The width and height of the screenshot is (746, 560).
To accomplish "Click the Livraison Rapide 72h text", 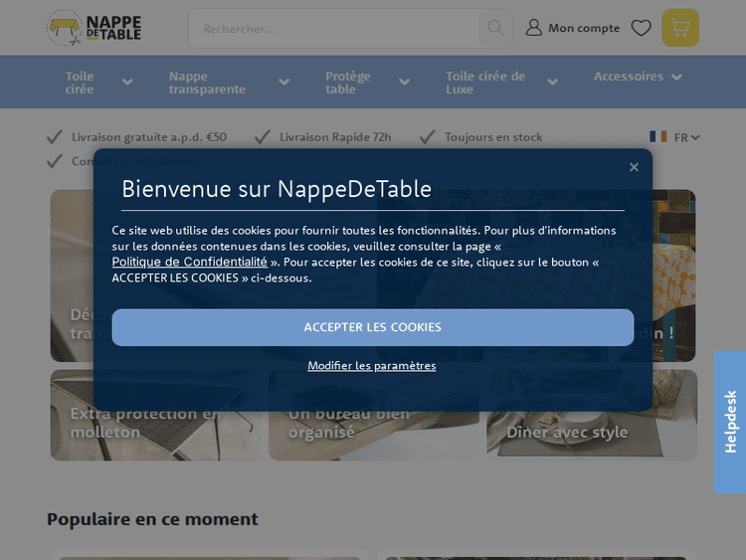I will pyautogui.click(x=335, y=137).
